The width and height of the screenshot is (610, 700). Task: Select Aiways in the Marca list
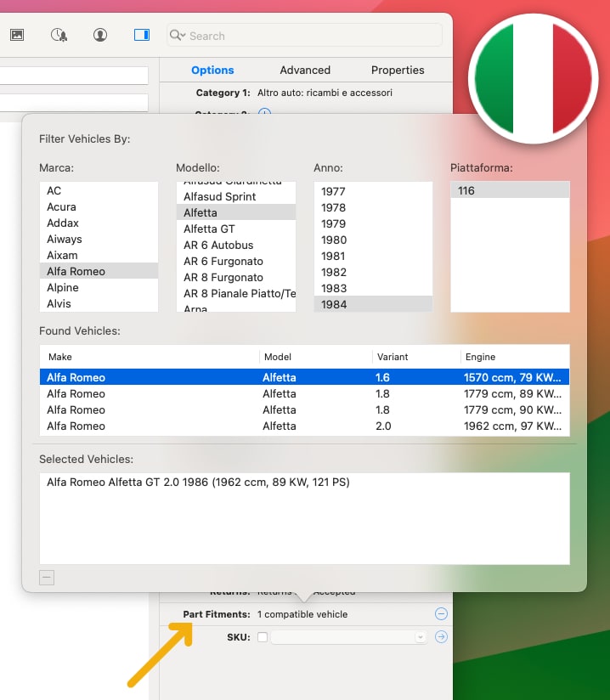pos(99,239)
